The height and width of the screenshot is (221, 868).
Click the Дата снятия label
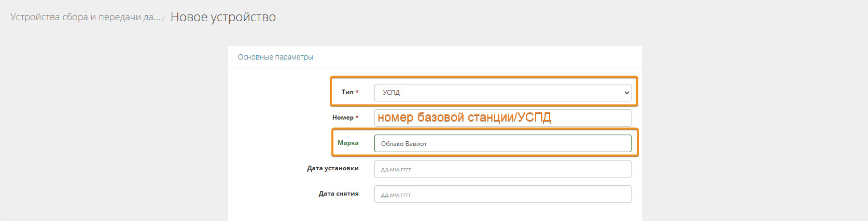tap(338, 194)
